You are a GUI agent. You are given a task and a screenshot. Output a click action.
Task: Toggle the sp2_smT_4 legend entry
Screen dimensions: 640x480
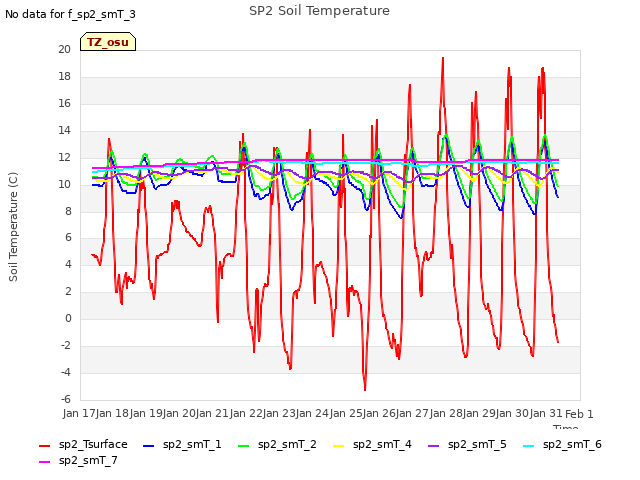click(x=372, y=444)
